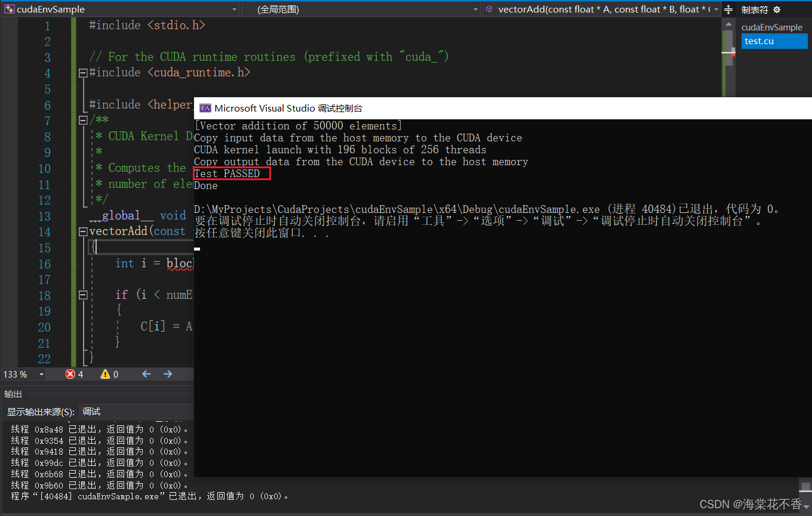The image size is (812, 516).
Task: Click the 要在调试停止时自动关闭控制台 hint line
Action: [479, 221]
